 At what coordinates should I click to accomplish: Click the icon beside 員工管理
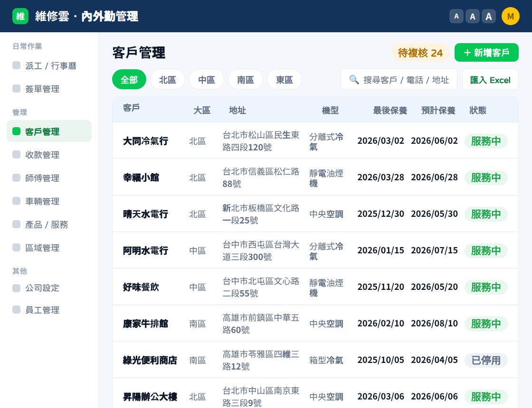tap(16, 309)
